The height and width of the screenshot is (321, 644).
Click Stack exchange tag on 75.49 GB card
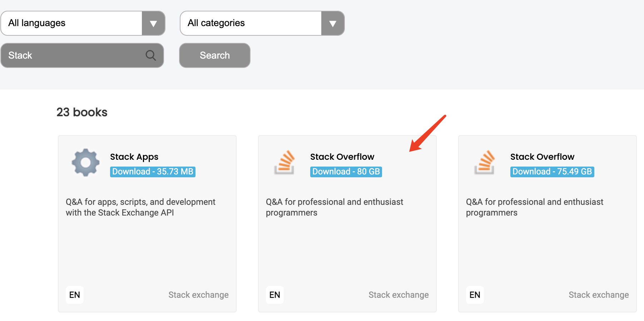point(599,295)
